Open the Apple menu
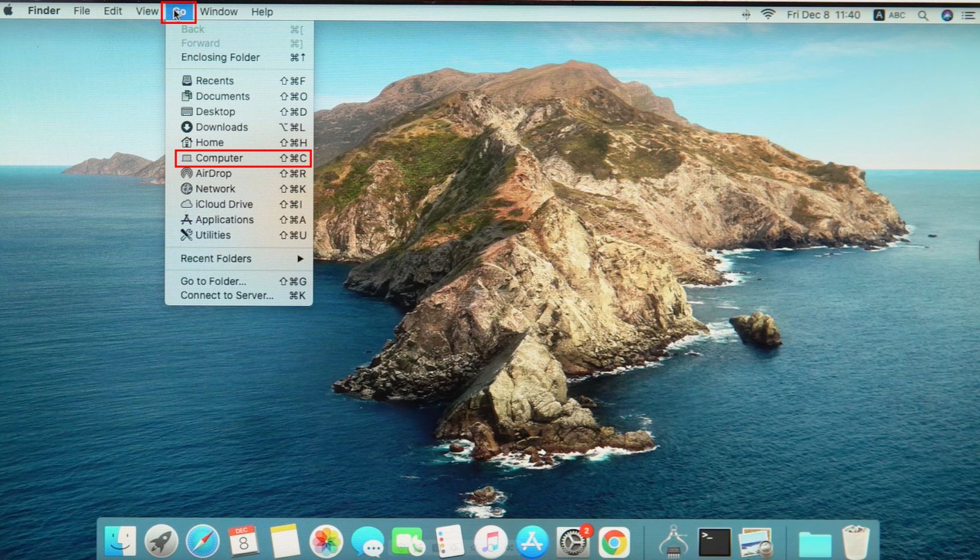The width and height of the screenshot is (980, 560). [8, 10]
